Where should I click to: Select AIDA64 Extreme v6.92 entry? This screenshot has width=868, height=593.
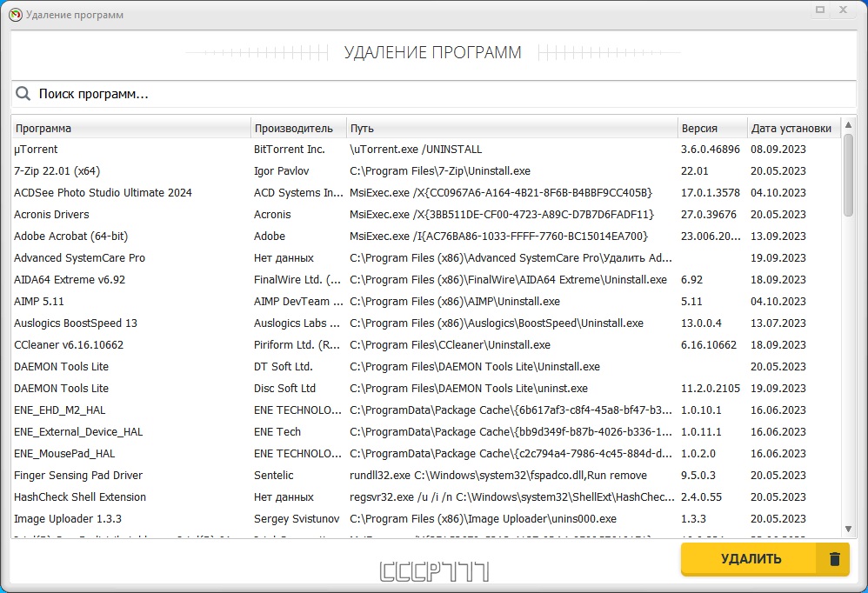(130, 280)
